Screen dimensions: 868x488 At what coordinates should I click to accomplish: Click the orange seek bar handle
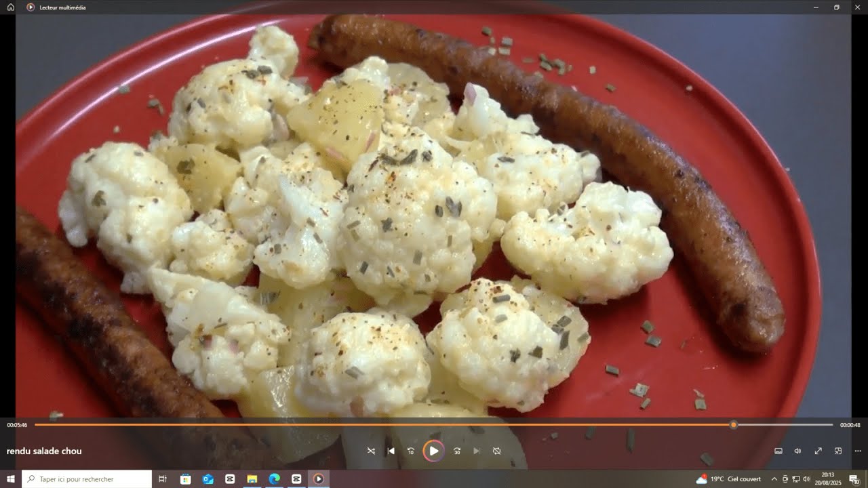click(x=733, y=425)
